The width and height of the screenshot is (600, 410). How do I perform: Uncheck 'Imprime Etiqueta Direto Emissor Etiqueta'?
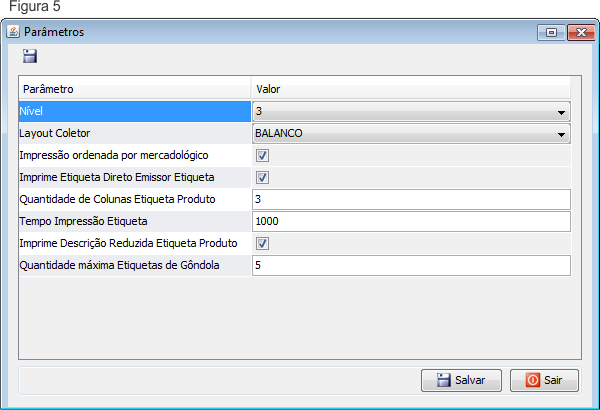pyautogui.click(x=262, y=177)
